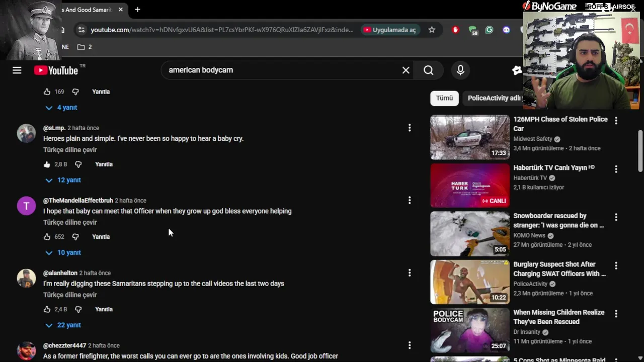Open @alanhelton channel avatar
The image size is (644, 362).
coord(26,278)
